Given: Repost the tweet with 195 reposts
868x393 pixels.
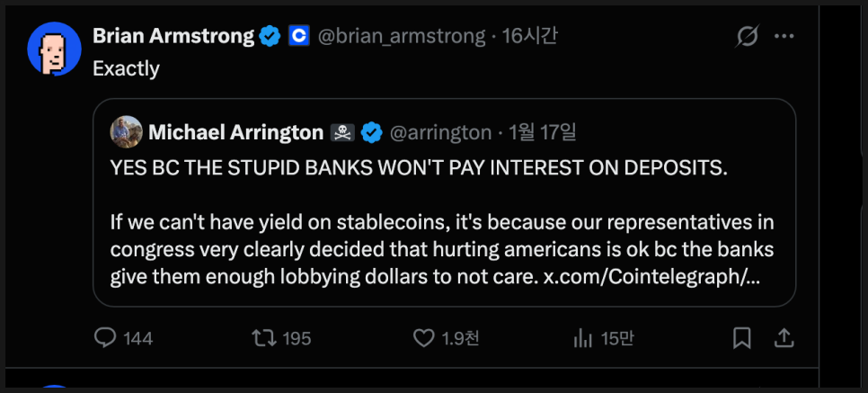Looking at the screenshot, I should click(x=263, y=338).
